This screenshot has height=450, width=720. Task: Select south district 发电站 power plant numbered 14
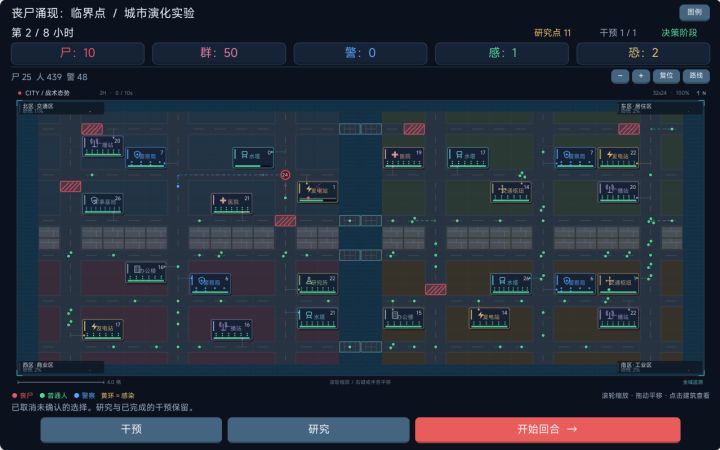pos(489,318)
